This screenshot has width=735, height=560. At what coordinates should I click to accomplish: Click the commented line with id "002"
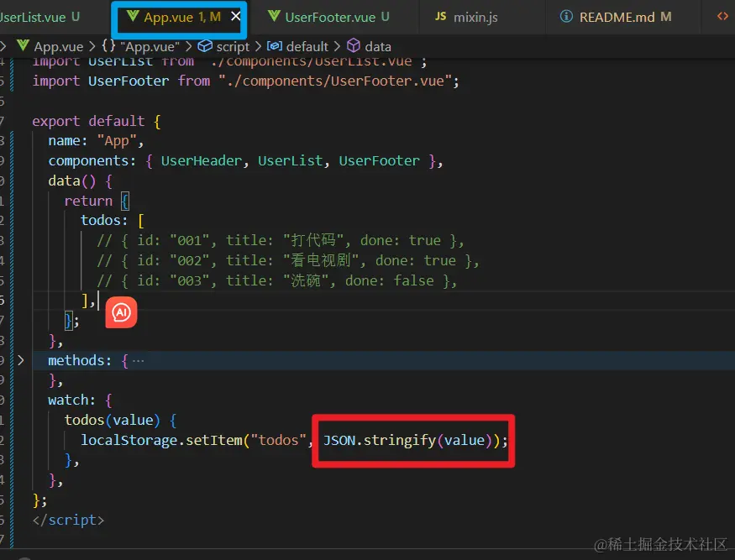point(288,260)
